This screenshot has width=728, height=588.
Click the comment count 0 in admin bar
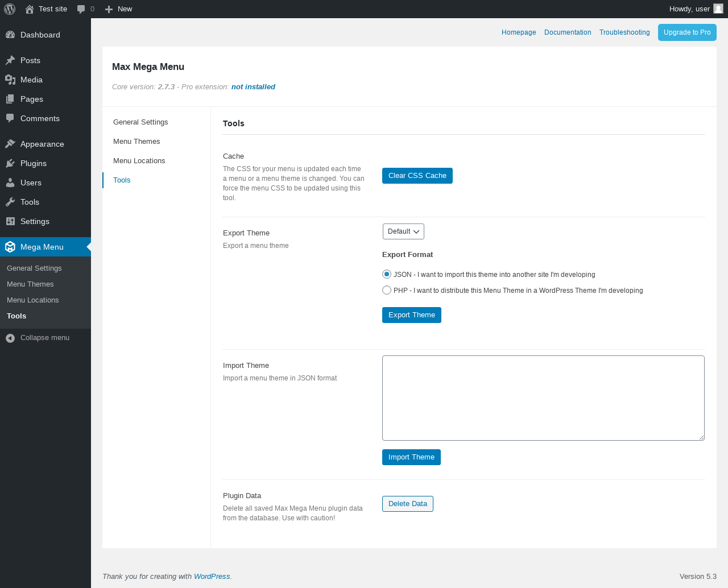pos(92,9)
